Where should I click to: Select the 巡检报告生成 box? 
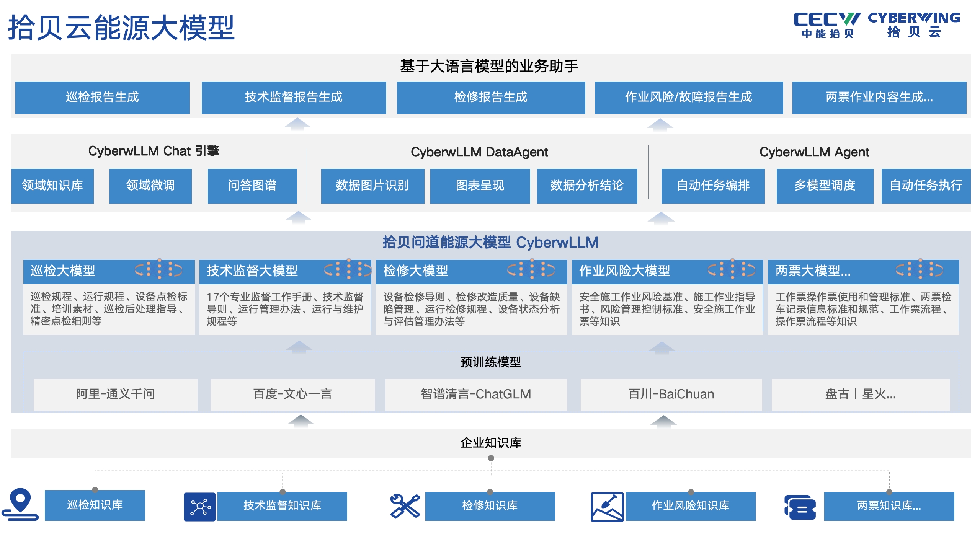(102, 97)
